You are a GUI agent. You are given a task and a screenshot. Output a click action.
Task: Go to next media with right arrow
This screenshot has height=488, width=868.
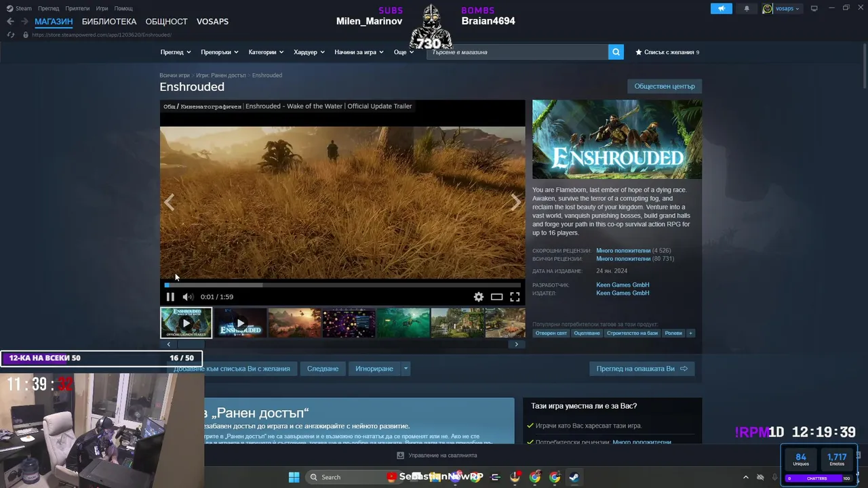(516, 202)
